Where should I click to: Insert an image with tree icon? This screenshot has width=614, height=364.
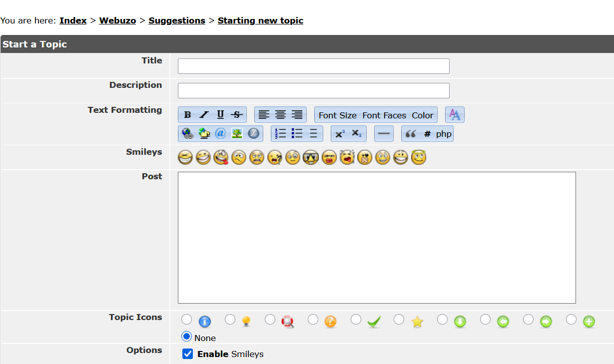click(237, 134)
